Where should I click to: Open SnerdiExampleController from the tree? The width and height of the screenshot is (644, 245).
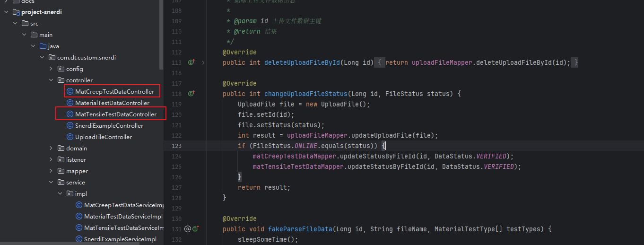click(109, 125)
